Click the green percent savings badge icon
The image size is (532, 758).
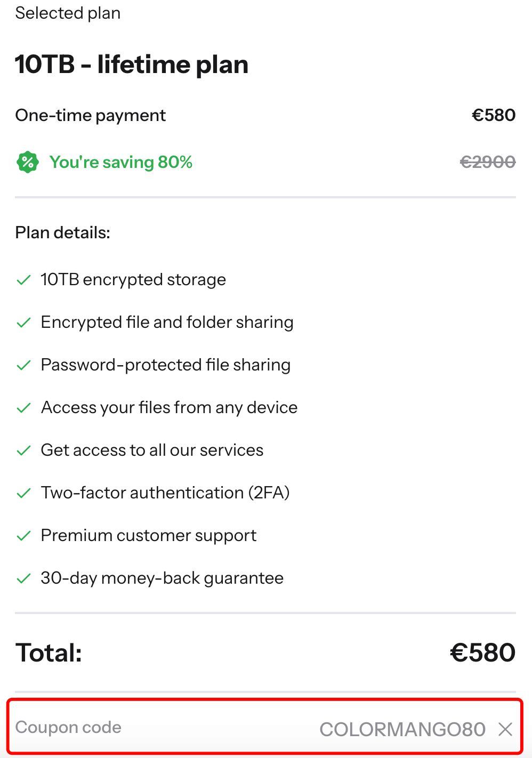pyautogui.click(x=27, y=162)
